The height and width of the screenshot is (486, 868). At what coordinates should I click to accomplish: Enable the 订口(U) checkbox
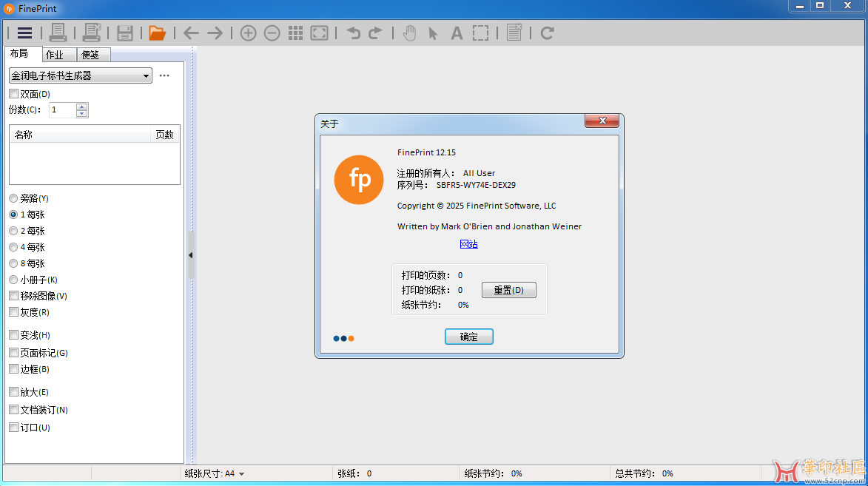(x=14, y=428)
